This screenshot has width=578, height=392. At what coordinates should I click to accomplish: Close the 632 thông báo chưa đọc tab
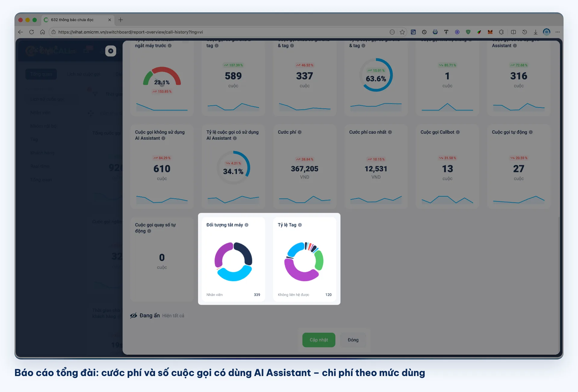tap(110, 20)
